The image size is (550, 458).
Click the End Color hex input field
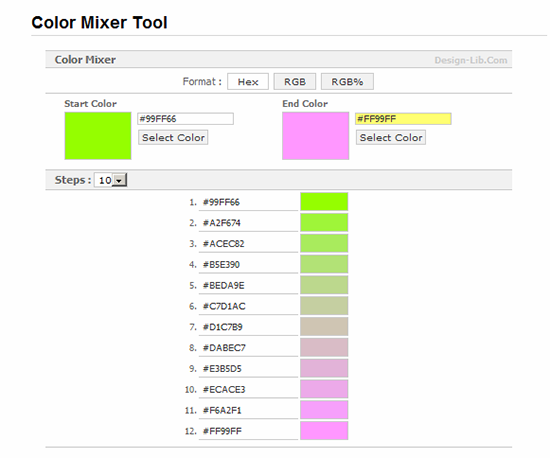[403, 119]
